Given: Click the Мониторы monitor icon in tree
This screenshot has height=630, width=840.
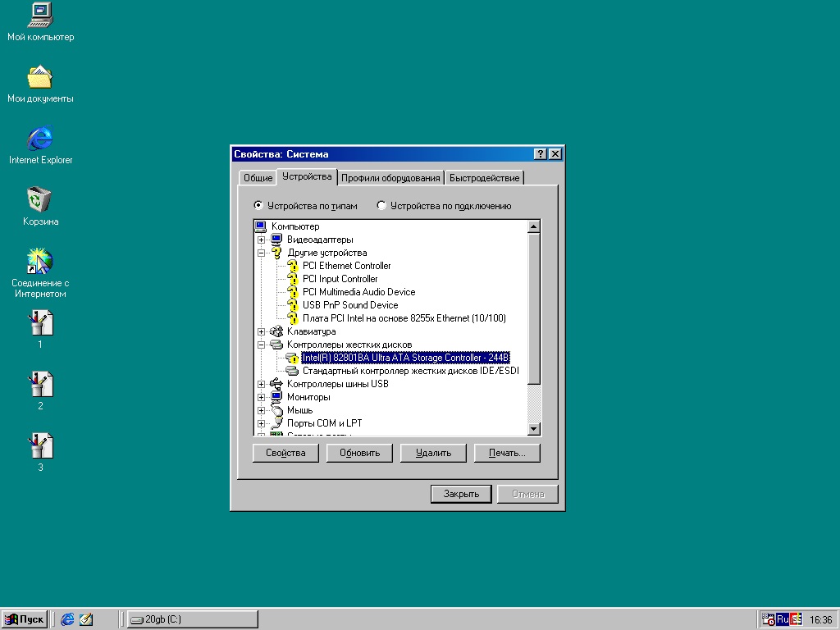Looking at the screenshot, I should [276, 397].
